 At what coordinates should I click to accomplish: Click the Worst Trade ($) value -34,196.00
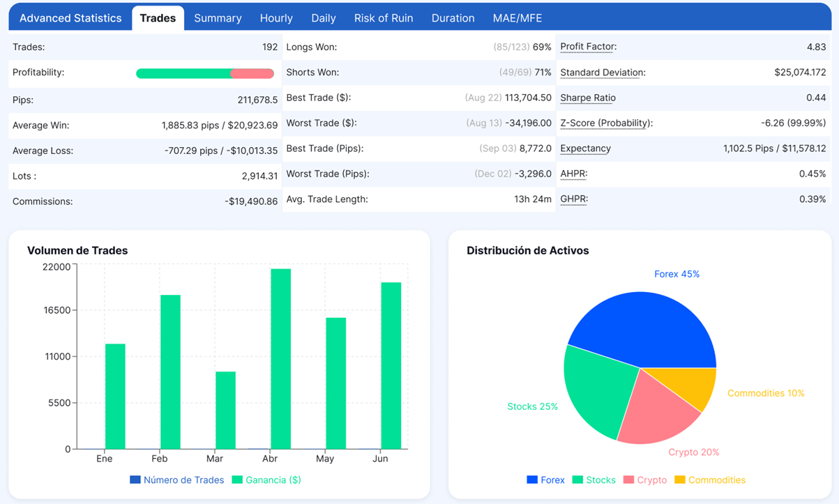coord(528,123)
